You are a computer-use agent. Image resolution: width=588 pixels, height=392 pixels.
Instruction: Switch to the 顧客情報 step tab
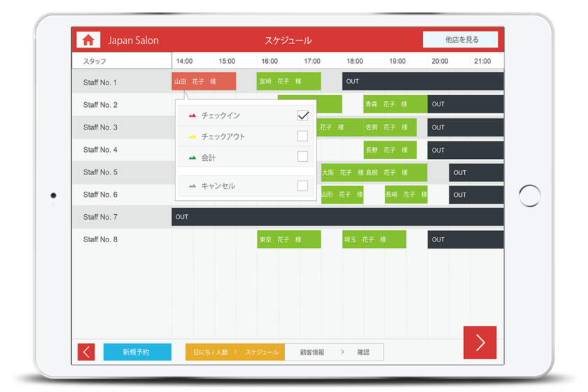tap(312, 352)
